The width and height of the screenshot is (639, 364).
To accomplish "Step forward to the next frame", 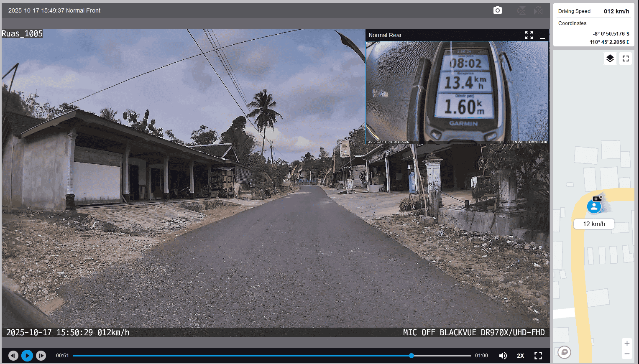I will pyautogui.click(x=41, y=356).
